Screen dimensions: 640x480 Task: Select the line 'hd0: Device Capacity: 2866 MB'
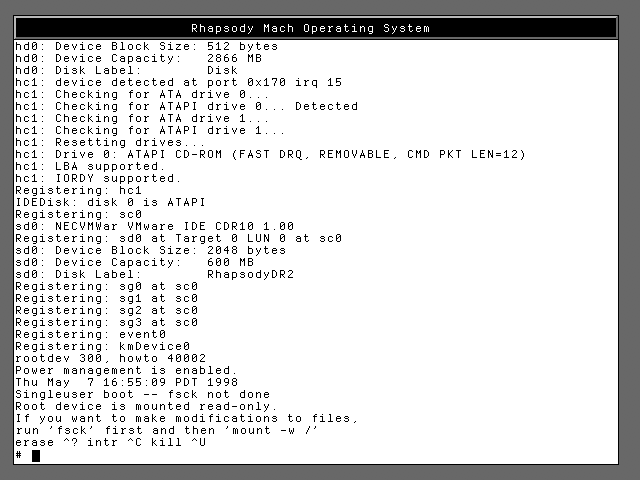(138, 58)
